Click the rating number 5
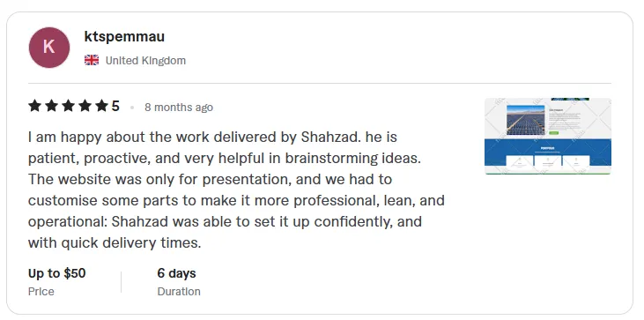The height and width of the screenshot is (320, 644). pos(115,107)
